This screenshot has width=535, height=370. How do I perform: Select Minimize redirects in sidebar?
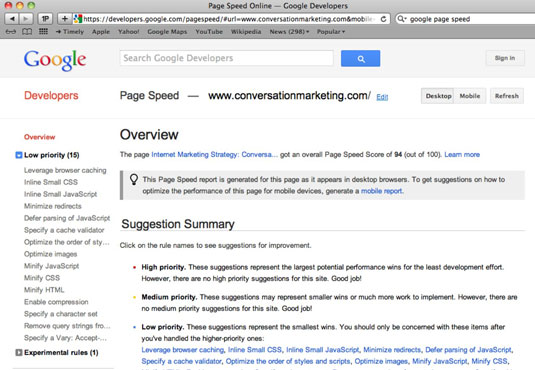click(53, 206)
